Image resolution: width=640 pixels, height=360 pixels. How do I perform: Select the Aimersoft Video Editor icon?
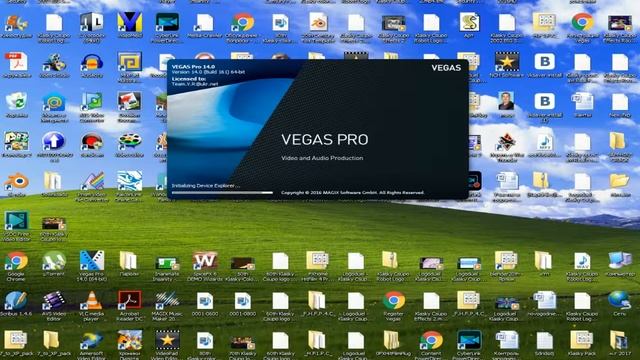pos(92,341)
